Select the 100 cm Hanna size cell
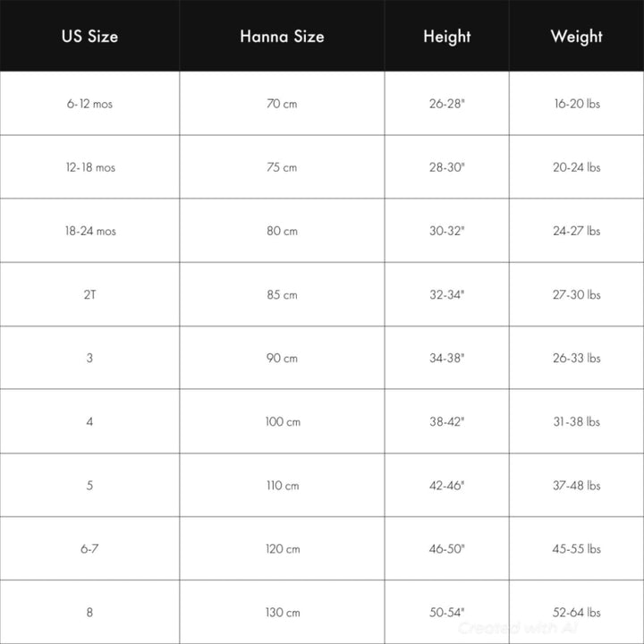Image resolution: width=644 pixels, height=644 pixels. (282, 421)
